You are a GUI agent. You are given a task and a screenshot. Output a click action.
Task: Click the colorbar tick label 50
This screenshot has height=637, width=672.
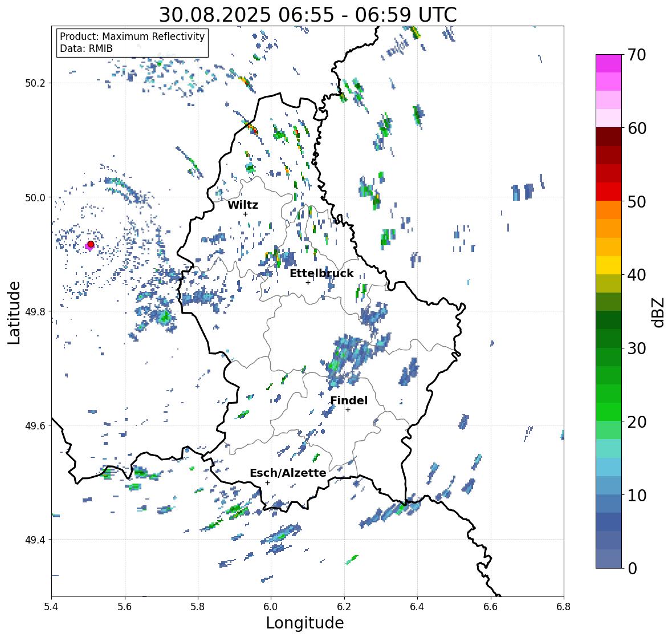pyautogui.click(x=637, y=201)
